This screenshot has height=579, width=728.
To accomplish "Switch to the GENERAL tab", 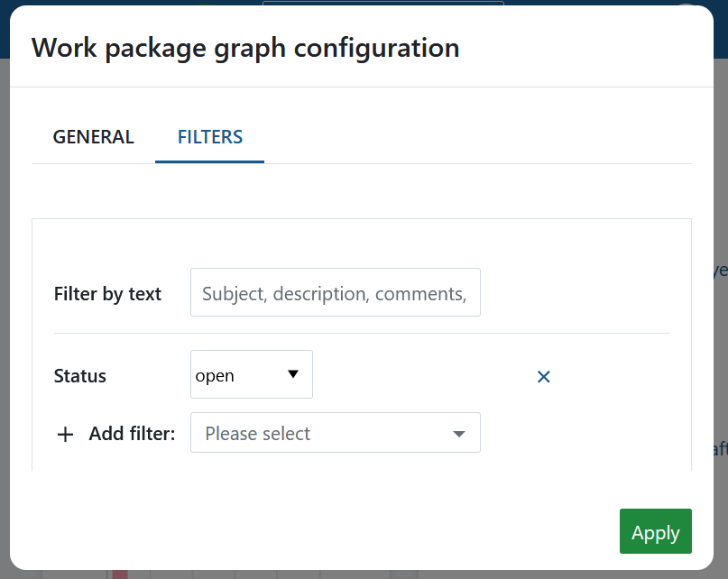I will pos(93,136).
